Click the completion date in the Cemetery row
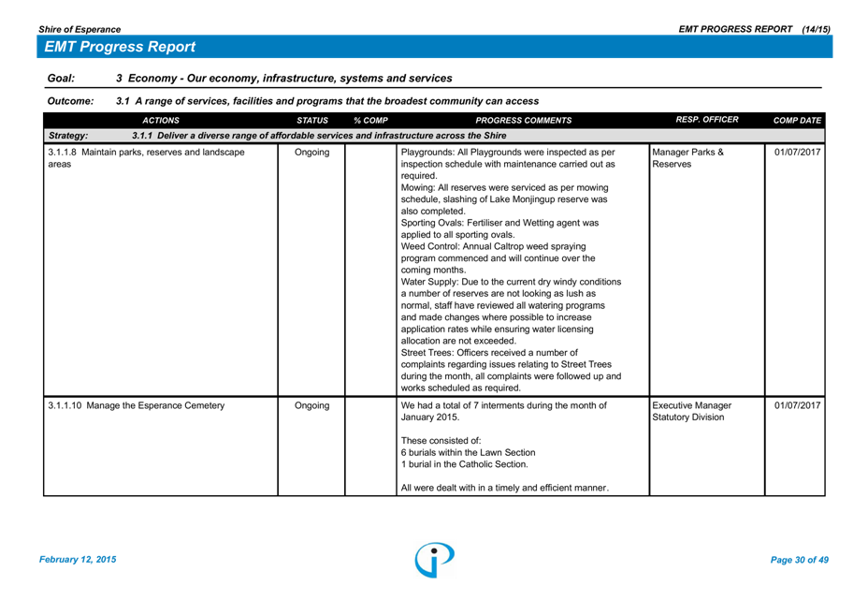This screenshot has height=615, width=868. point(797,405)
